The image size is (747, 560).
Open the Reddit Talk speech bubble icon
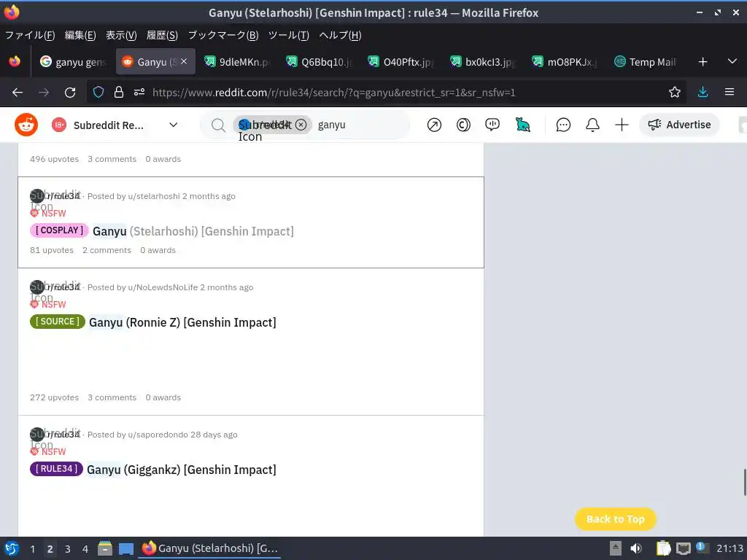coord(492,125)
